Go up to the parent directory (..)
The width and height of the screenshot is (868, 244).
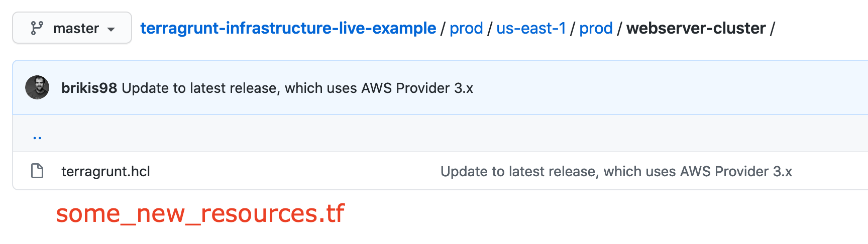37,137
